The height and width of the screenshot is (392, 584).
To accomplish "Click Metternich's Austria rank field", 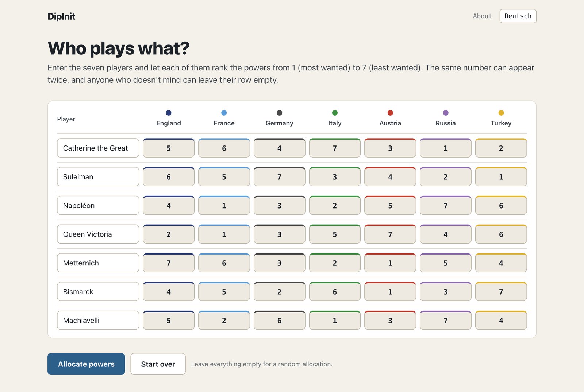I will 390,263.
